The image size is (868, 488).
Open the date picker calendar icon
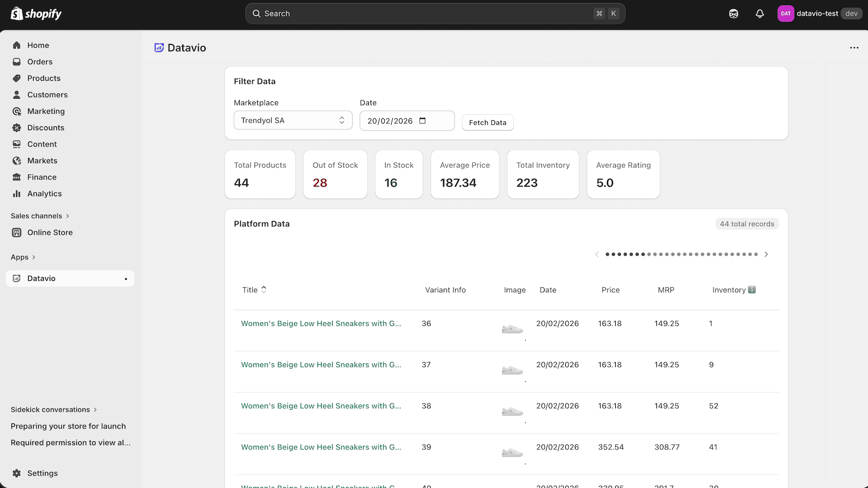coord(423,120)
